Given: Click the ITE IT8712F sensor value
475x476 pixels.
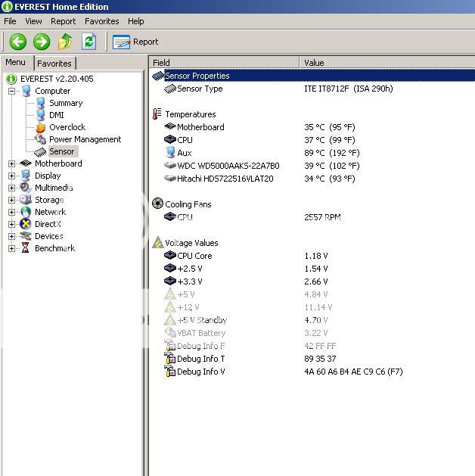Looking at the screenshot, I should [349, 89].
